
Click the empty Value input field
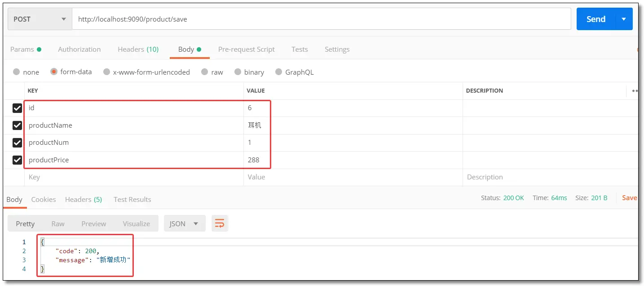[353, 177]
